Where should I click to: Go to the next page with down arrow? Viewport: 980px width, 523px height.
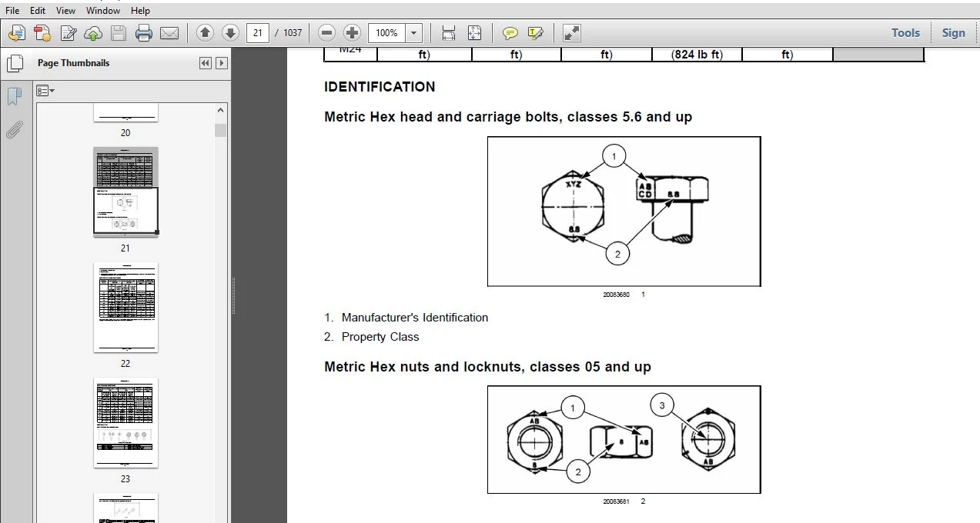pyautogui.click(x=230, y=32)
